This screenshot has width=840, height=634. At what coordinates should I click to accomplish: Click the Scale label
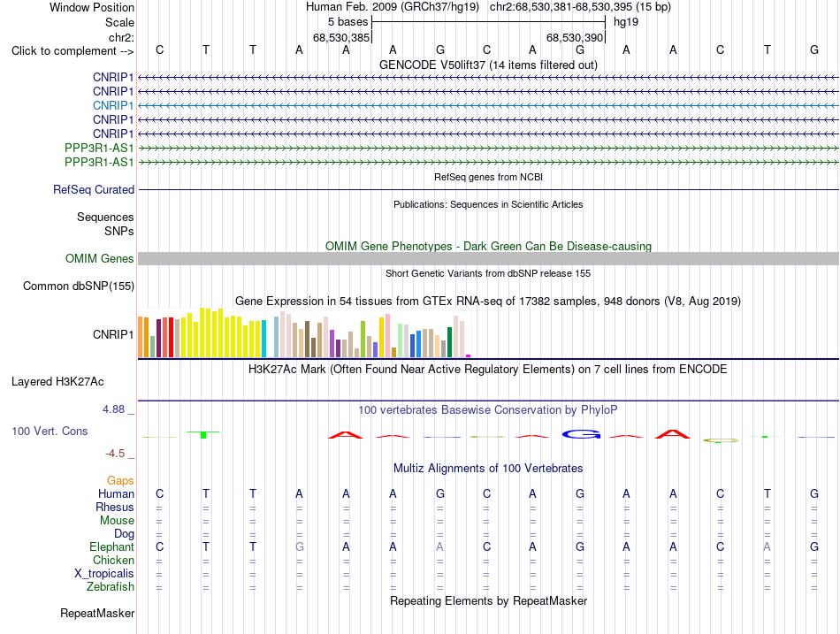(x=119, y=22)
